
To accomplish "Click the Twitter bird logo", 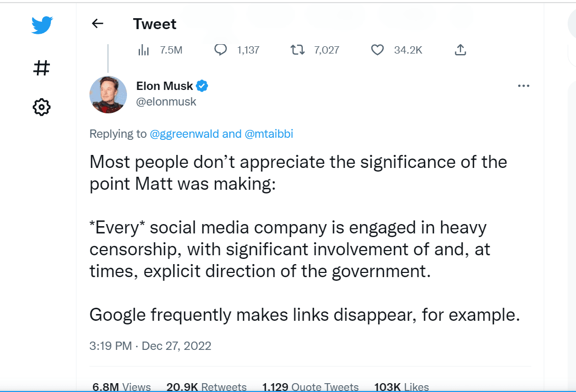I will point(42,24).
